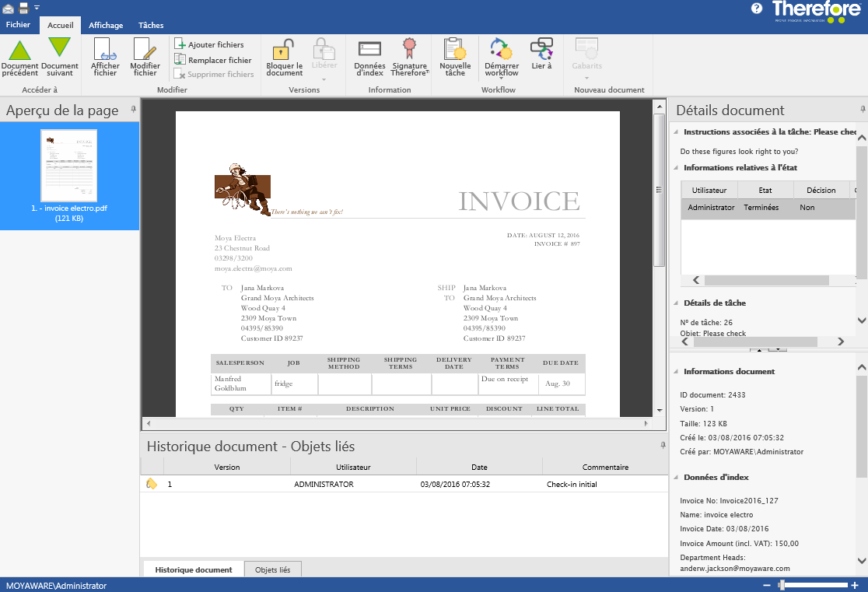The height and width of the screenshot is (592, 868).
Task: Collapse the Données d'index section
Action: coord(675,478)
